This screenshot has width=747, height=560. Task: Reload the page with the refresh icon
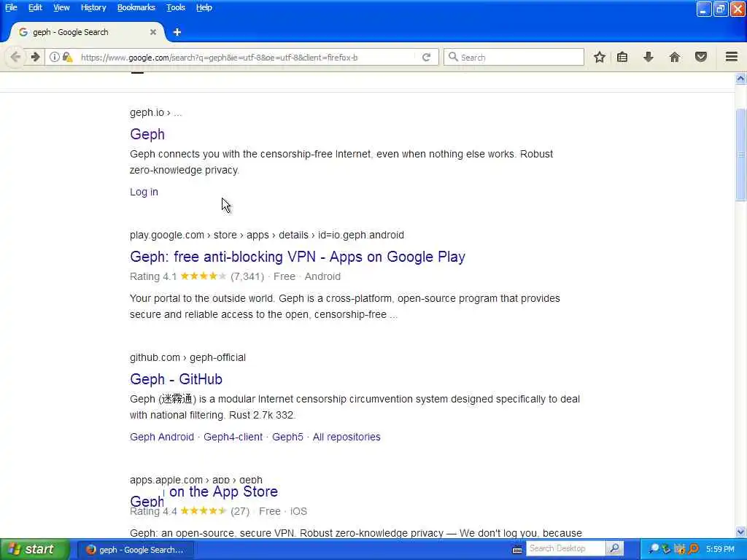(426, 57)
